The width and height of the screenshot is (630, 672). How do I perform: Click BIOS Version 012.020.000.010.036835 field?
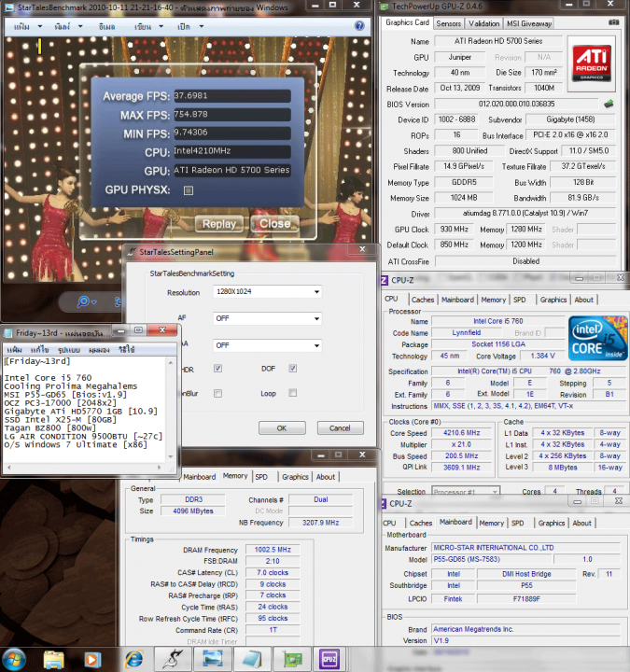click(516, 104)
